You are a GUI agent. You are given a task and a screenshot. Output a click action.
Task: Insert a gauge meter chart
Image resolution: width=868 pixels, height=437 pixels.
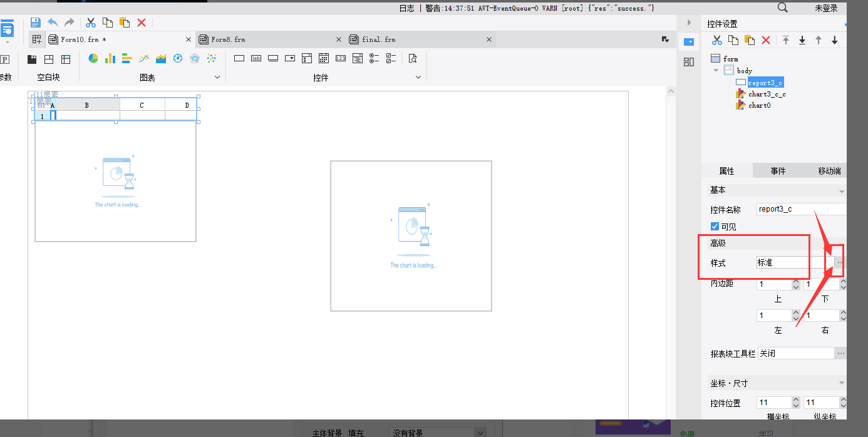(178, 58)
